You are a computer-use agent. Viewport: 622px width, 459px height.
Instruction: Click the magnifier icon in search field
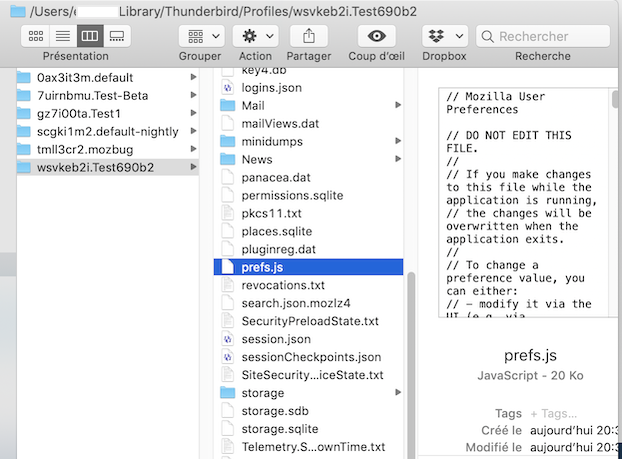coord(487,36)
